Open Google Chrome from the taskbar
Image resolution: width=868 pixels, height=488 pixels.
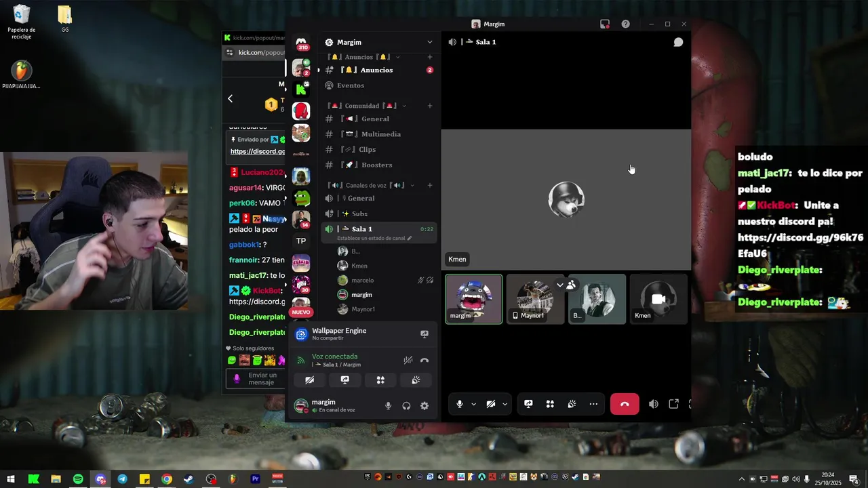167,479
